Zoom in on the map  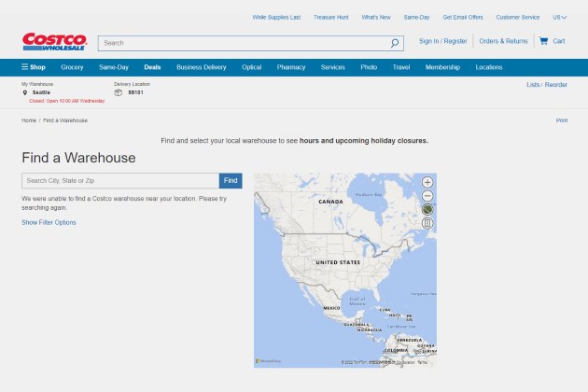pos(427,182)
